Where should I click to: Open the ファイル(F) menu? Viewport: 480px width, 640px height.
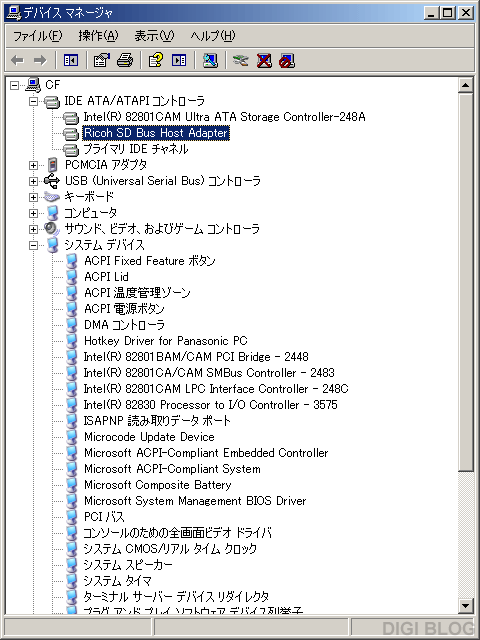tap(38, 36)
